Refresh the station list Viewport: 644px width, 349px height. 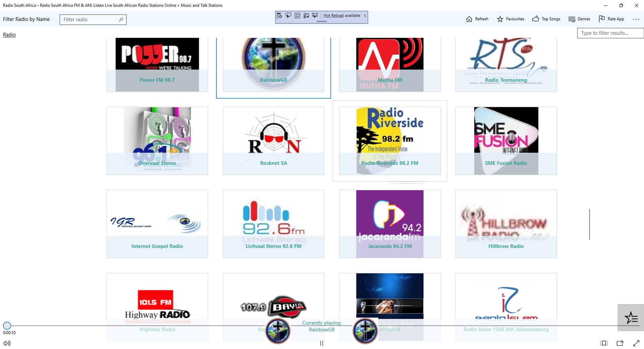(x=477, y=19)
